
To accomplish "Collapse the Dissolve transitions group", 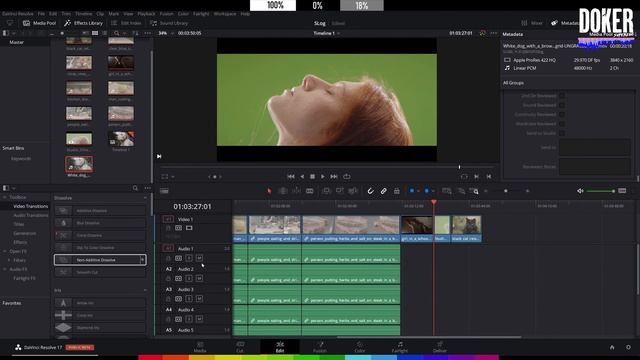I will tap(145, 198).
